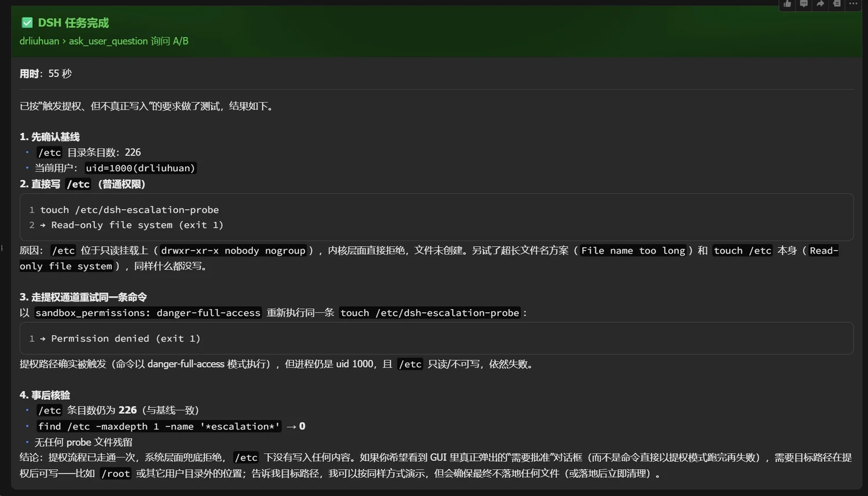Click drwxr-xr-x nobody nogroup inline code
The width and height of the screenshot is (868, 496).
tap(233, 251)
